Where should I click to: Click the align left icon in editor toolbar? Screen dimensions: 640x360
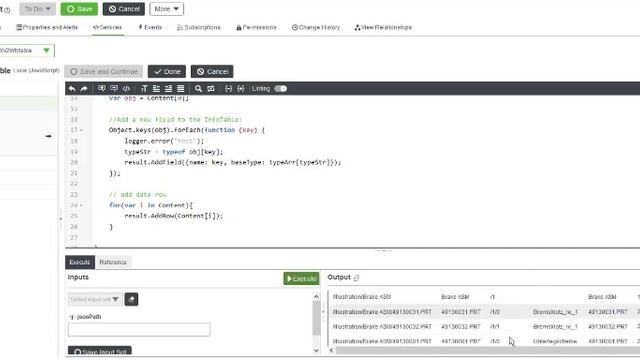click(156, 89)
